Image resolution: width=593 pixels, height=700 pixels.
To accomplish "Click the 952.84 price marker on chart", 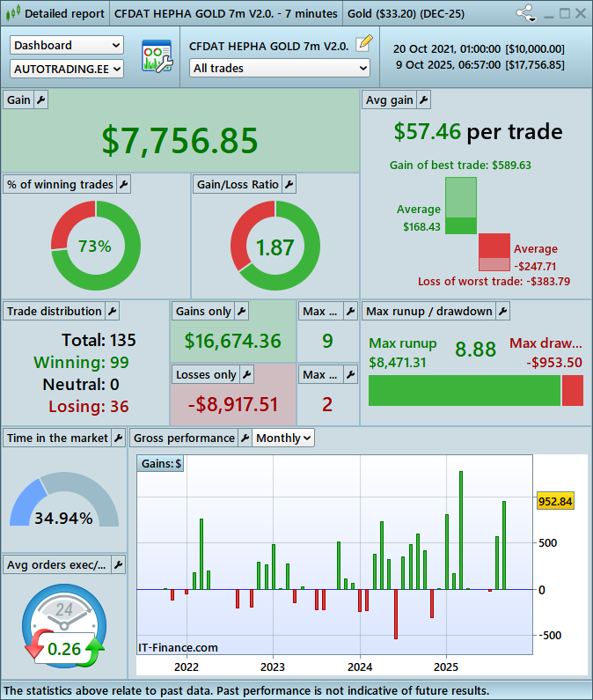I will (x=555, y=501).
